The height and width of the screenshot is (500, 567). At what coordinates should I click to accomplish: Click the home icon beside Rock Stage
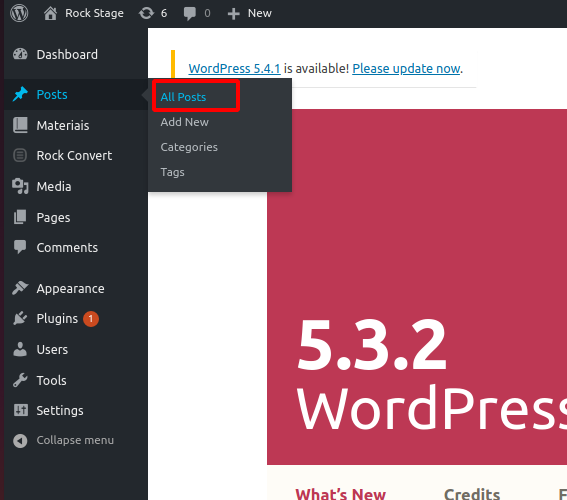click(50, 13)
